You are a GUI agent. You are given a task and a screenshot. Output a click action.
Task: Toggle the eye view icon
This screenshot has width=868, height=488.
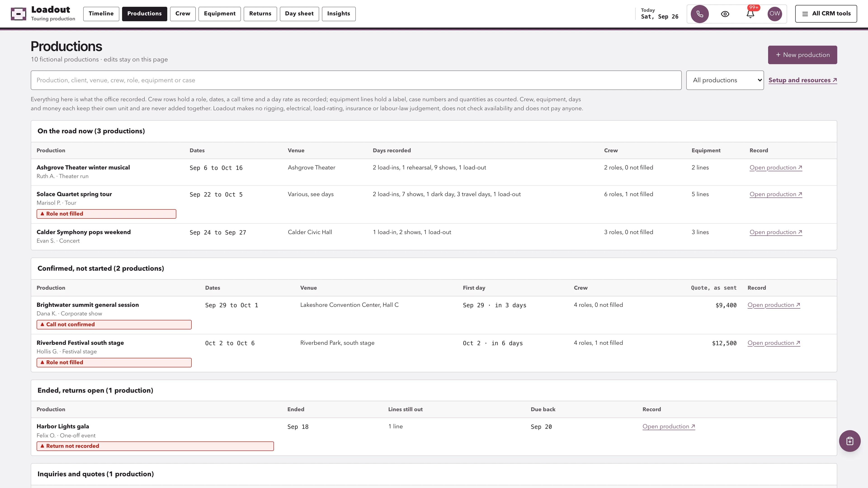click(725, 14)
